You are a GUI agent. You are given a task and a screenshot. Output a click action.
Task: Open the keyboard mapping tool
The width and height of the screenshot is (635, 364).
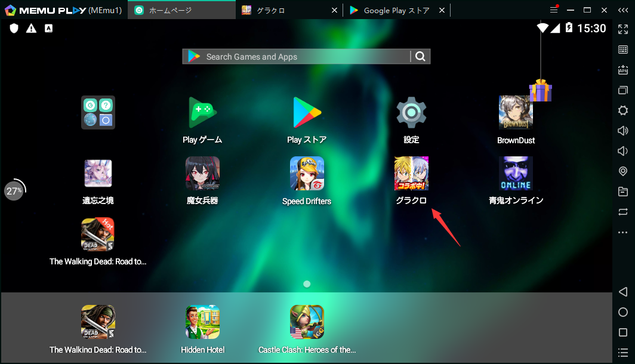point(623,49)
